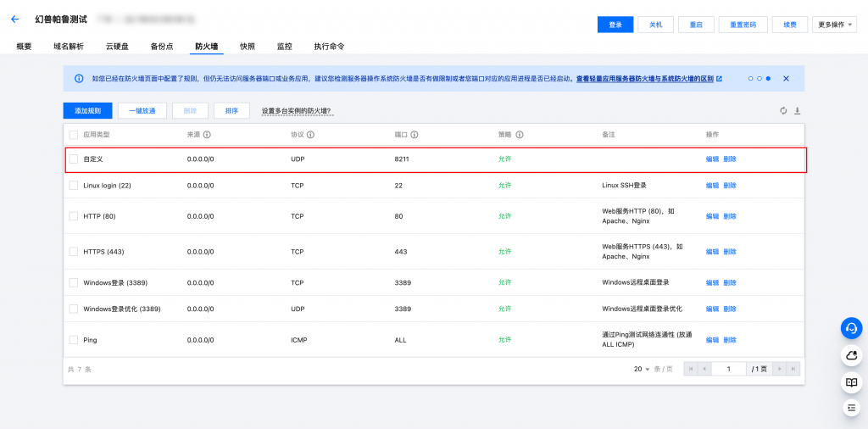Click the info icon next to 来源

point(208,135)
